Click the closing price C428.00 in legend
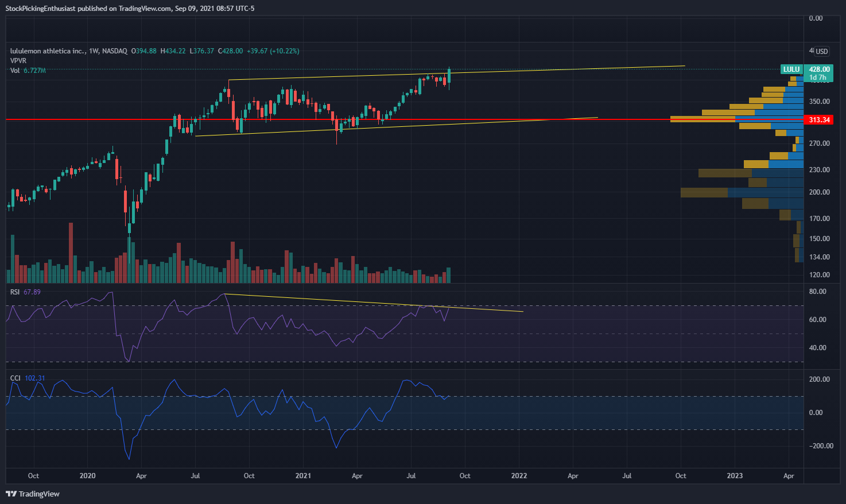The image size is (846, 504). [x=230, y=51]
